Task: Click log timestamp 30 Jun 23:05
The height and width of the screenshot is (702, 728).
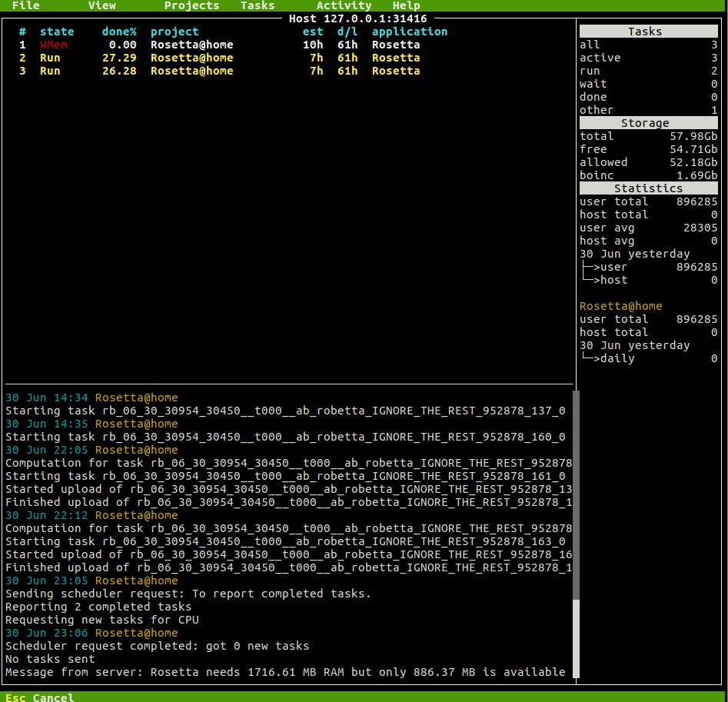Action: [46, 581]
